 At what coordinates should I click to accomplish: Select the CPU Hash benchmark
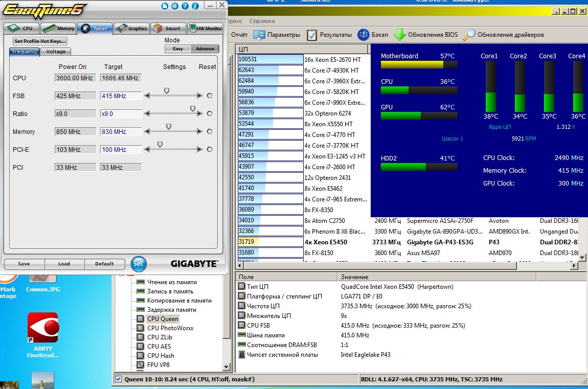pos(161,356)
